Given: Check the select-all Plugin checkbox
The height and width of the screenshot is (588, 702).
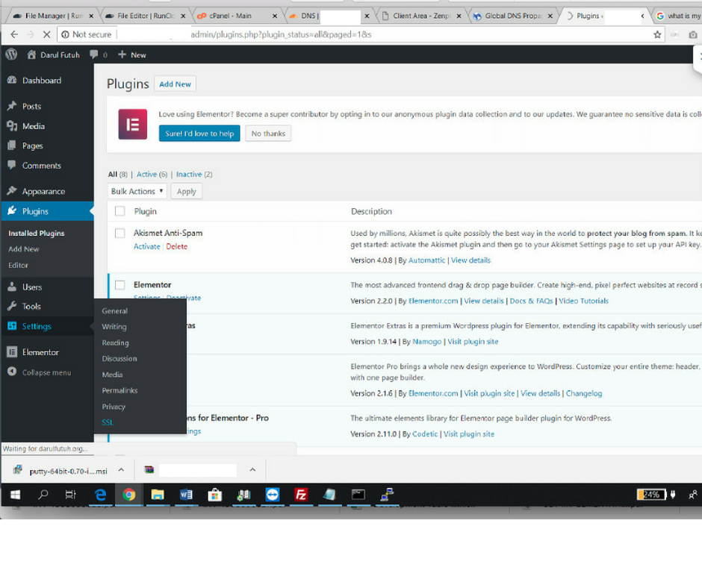Looking at the screenshot, I should click(120, 211).
